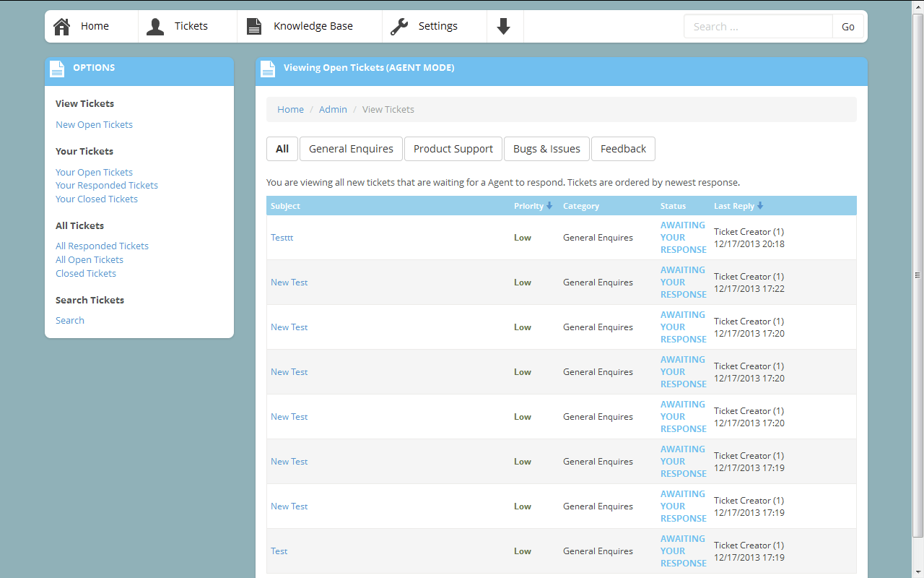This screenshot has width=924, height=578.
Task: Sort tickets by Last Reply arrow
Action: (760, 206)
